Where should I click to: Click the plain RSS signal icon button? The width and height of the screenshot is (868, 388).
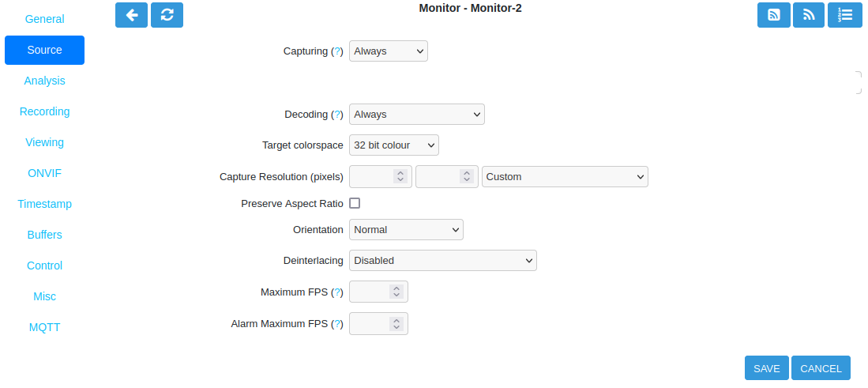click(x=809, y=15)
